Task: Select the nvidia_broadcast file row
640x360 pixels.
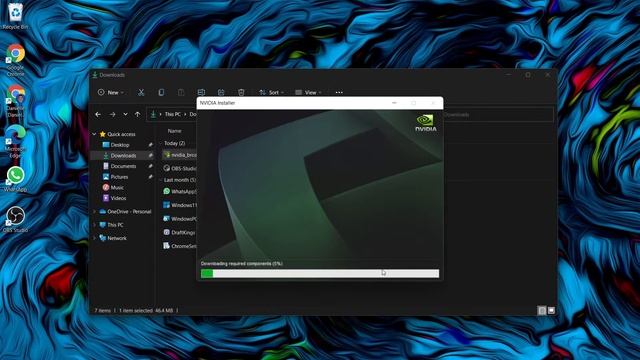Action: click(180, 155)
